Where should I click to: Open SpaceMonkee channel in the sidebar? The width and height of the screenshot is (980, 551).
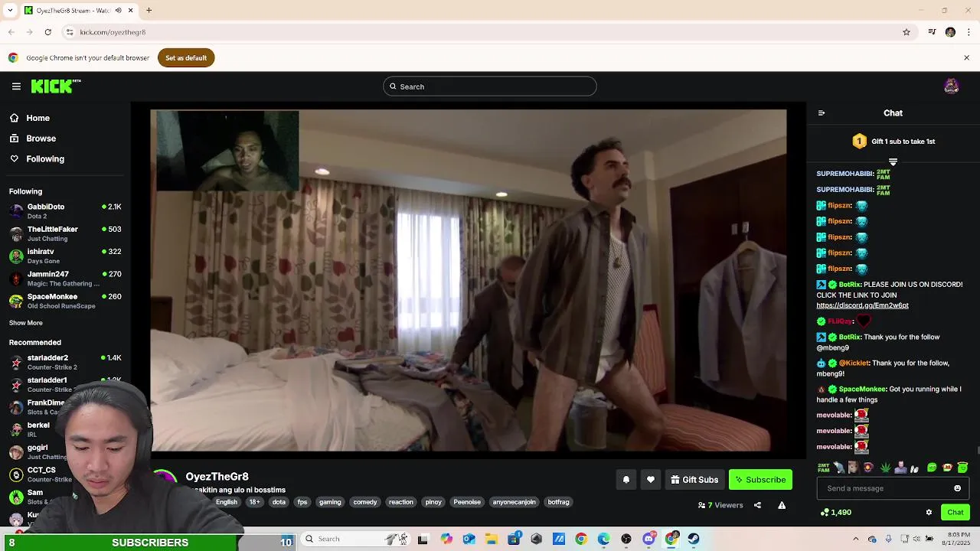65,301
